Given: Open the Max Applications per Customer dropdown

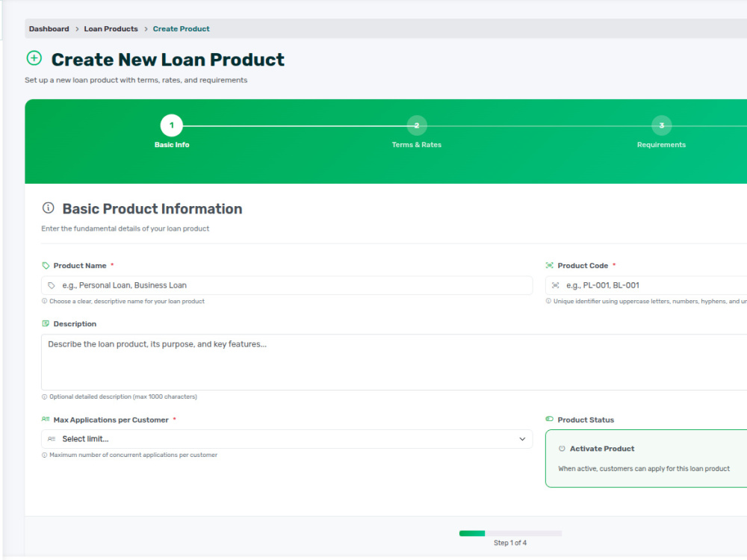Looking at the screenshot, I should tap(287, 439).
